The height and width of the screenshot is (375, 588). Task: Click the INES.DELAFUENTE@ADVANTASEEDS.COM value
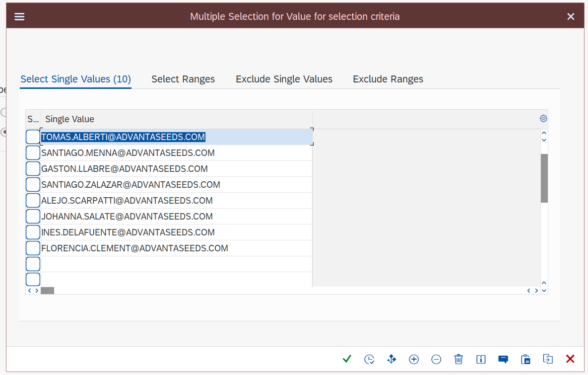point(176,232)
